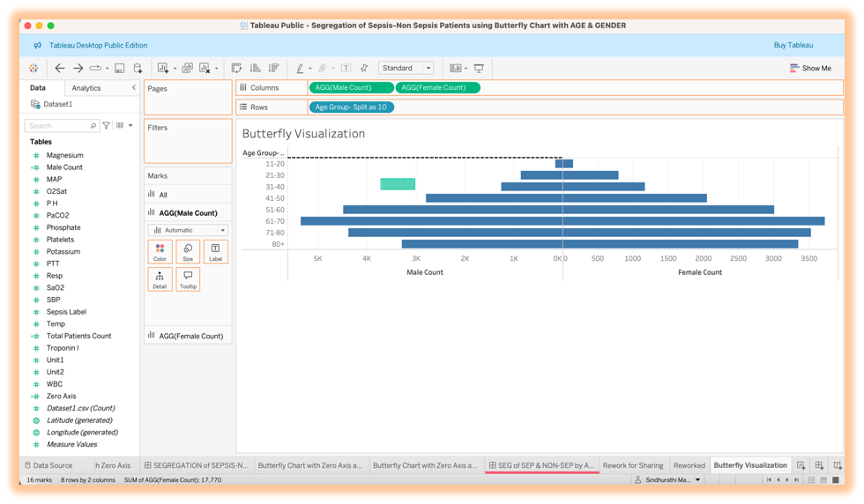
Task: Select the All marks card row
Action: pyautogui.click(x=187, y=195)
